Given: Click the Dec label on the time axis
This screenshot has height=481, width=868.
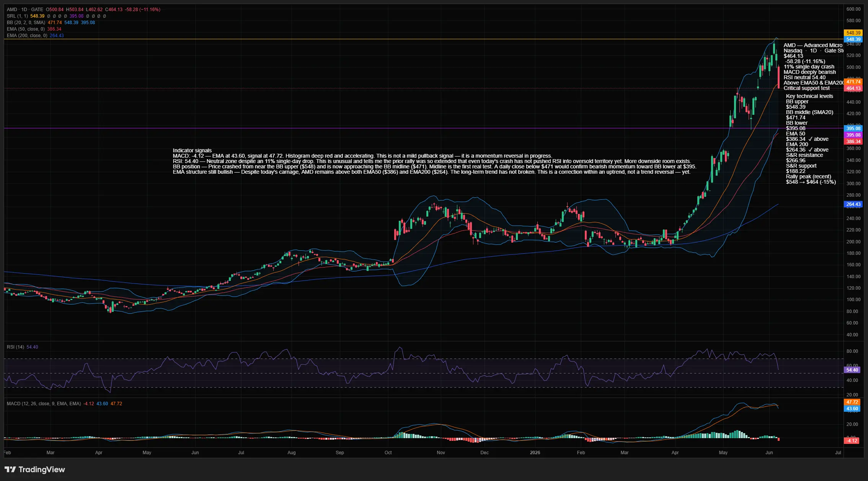Looking at the screenshot, I should pos(485,453).
